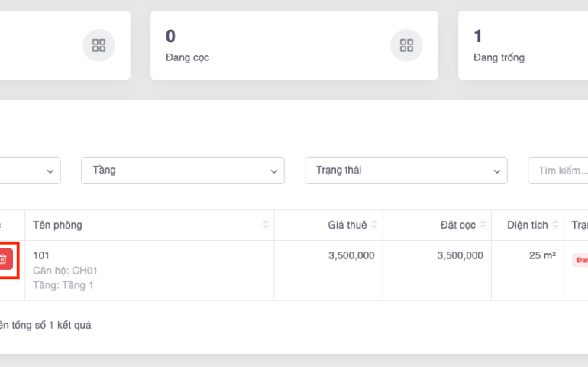Open the Trạng thái filter dropdown

click(x=405, y=171)
